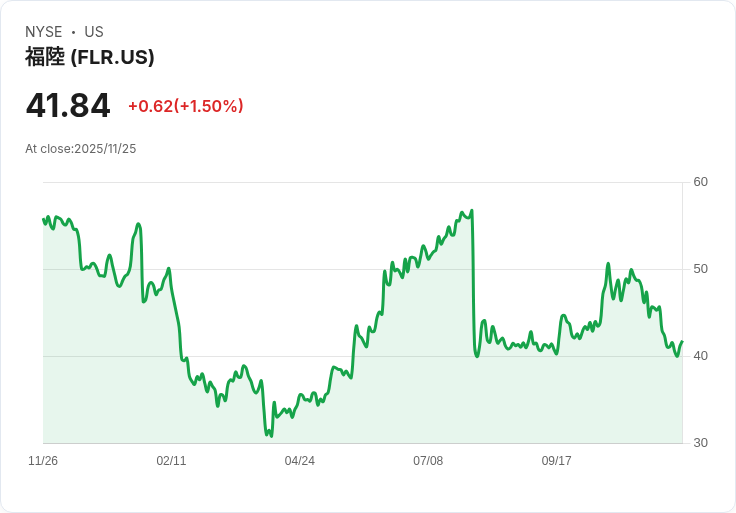Select the 40 price axis label
Image resolution: width=736 pixels, height=513 pixels.
point(701,356)
